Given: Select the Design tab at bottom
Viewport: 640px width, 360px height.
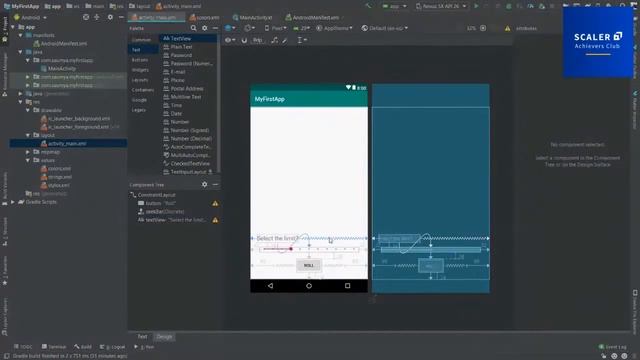Looking at the screenshot, I should click(164, 337).
